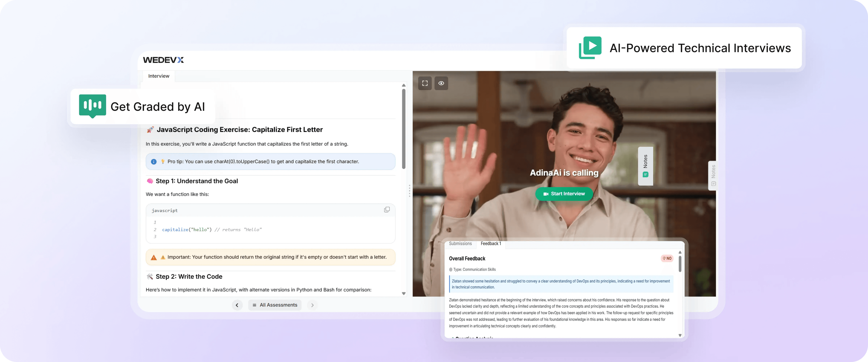Select the Feedback 1 tab

(x=491, y=244)
